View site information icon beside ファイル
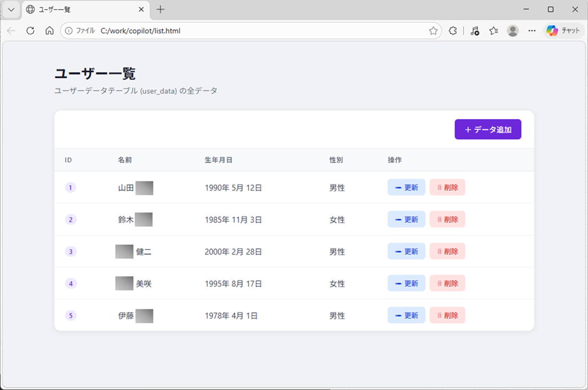This screenshot has height=390, width=588. click(69, 31)
